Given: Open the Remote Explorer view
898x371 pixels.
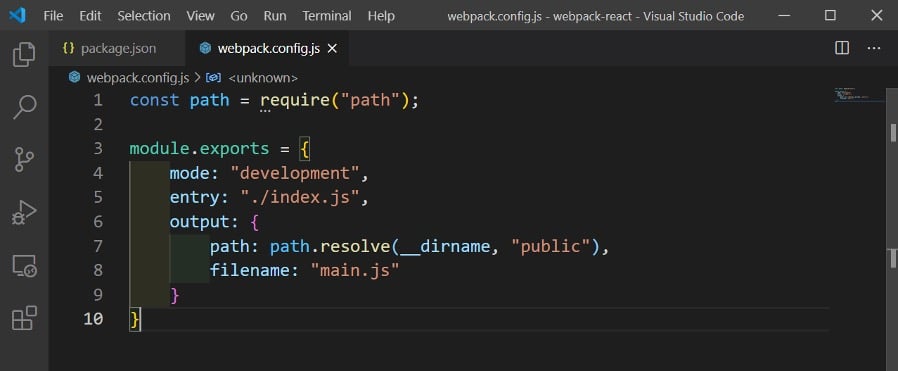Looking at the screenshot, I should coord(24,266).
